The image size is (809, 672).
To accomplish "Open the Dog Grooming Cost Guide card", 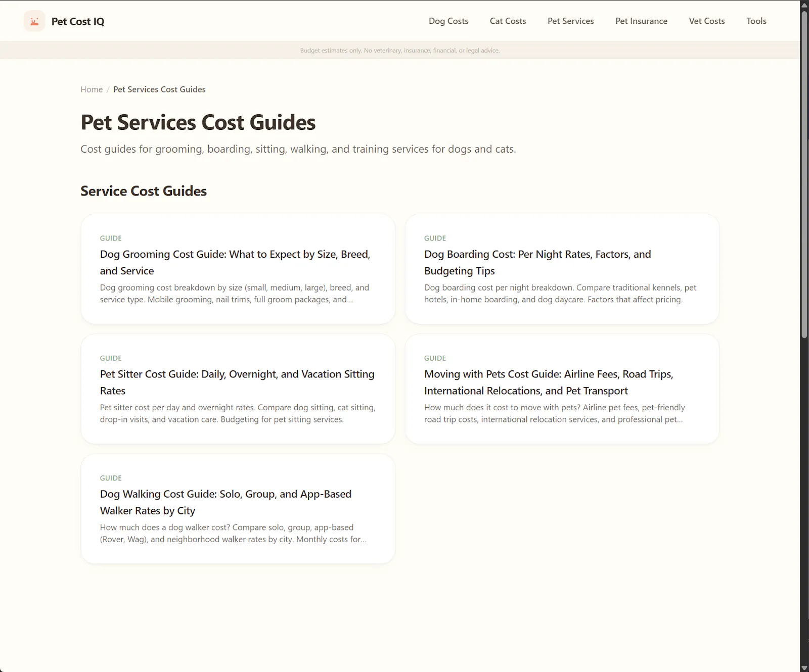I will (238, 269).
